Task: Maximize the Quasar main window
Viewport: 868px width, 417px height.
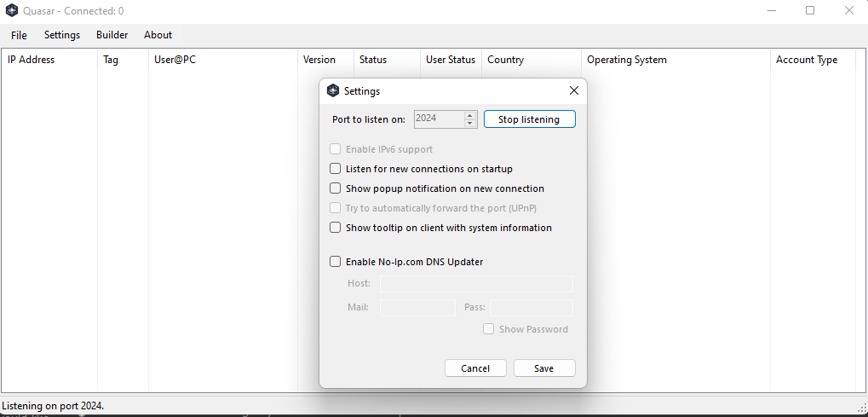Action: click(x=810, y=10)
